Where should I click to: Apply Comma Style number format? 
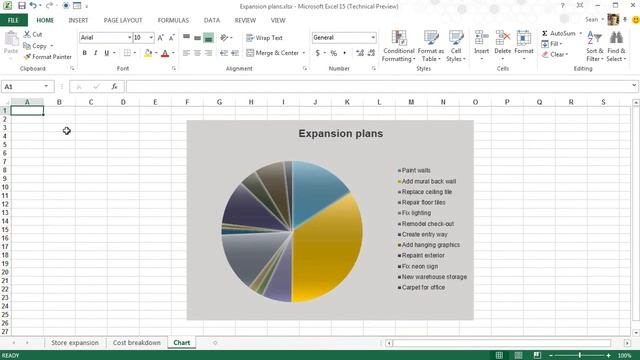tap(345, 53)
